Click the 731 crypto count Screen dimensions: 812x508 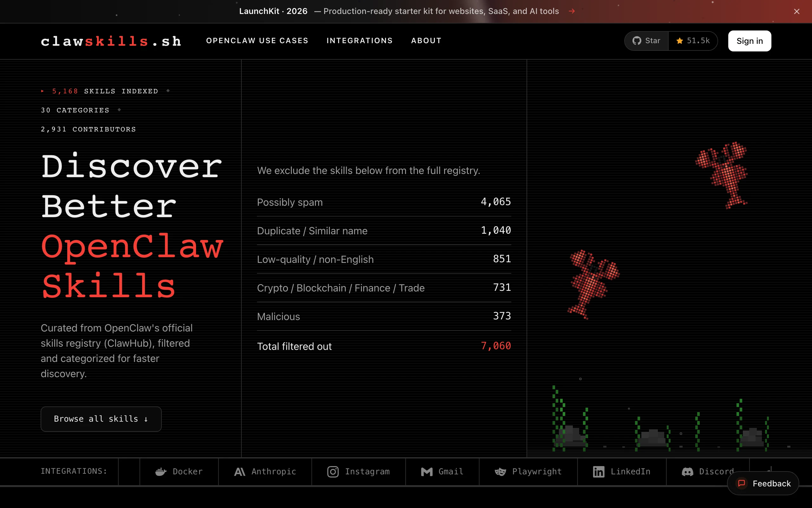tap(502, 287)
